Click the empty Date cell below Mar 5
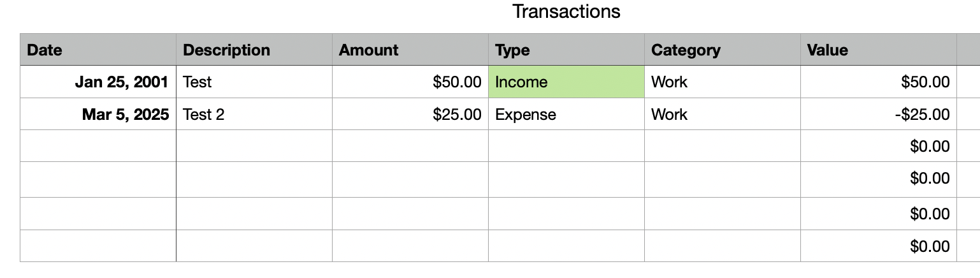Image resolution: width=980 pixels, height=278 pixels. [x=98, y=146]
